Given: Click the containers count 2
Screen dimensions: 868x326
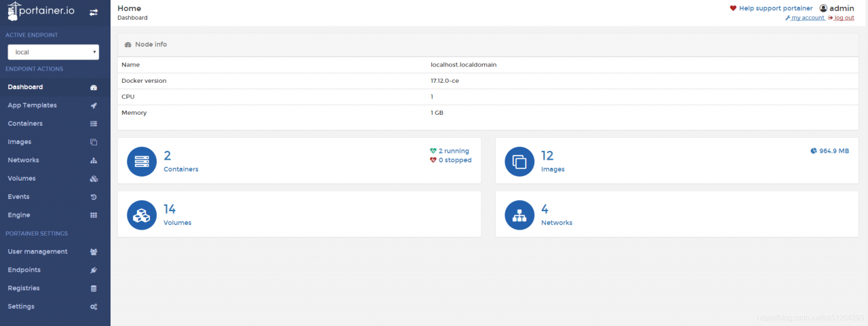Looking at the screenshot, I should pos(167,156).
